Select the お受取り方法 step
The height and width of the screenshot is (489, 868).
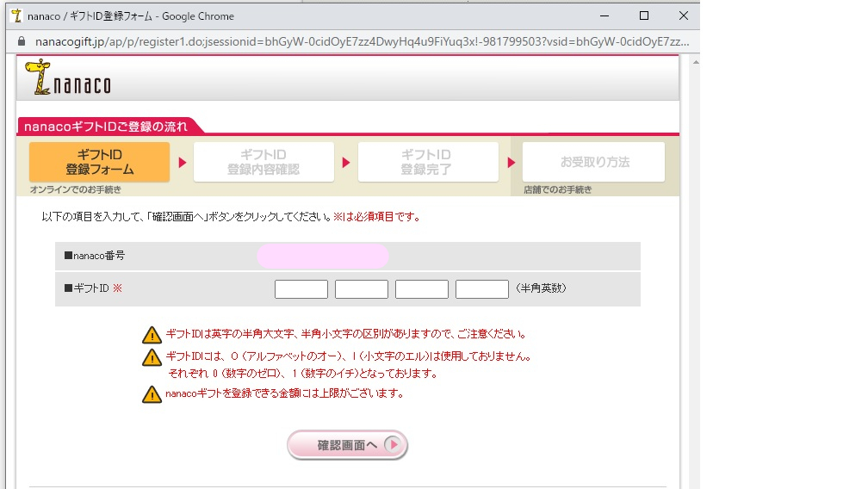pos(594,162)
